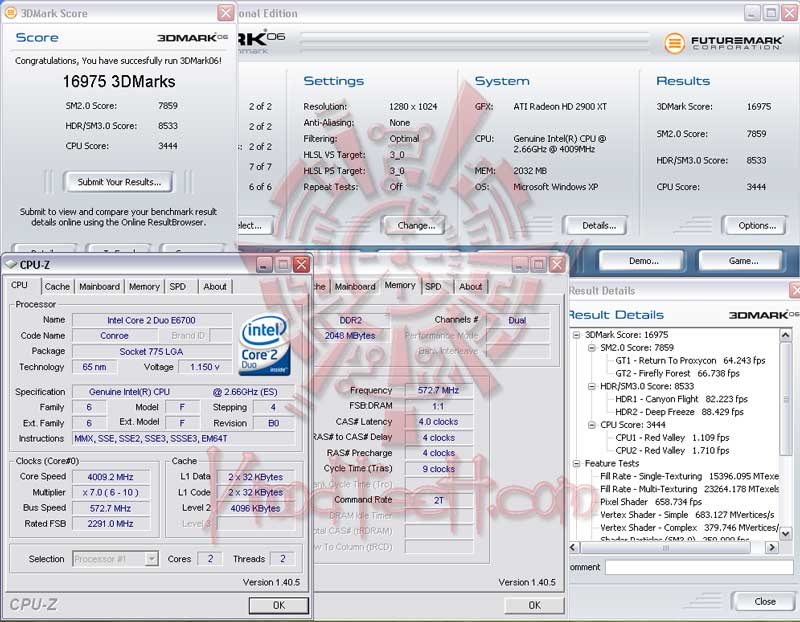The height and width of the screenshot is (622, 800).
Task: Select Memory tab in second CPU-Z window
Action: [x=400, y=285]
